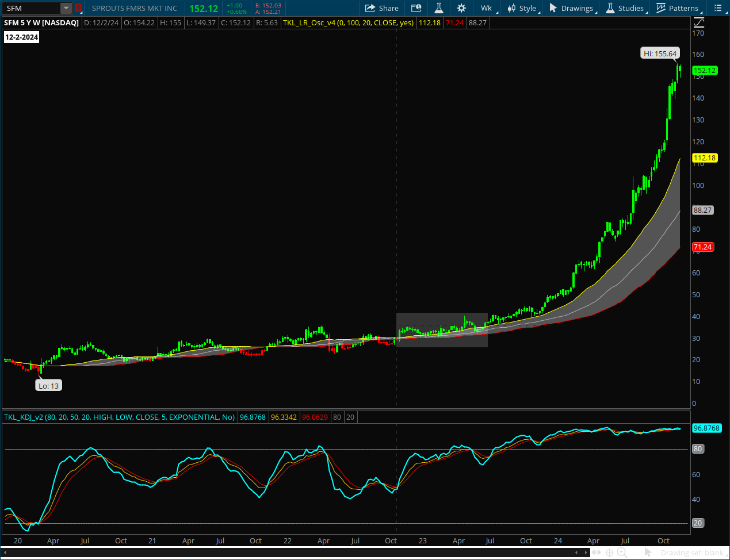Click the SPROUTS FMRS MKT INC name
The image size is (730, 560).
point(135,9)
